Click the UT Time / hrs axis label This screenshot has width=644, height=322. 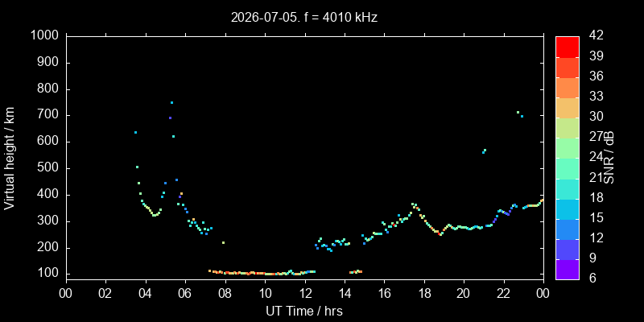coord(304,311)
